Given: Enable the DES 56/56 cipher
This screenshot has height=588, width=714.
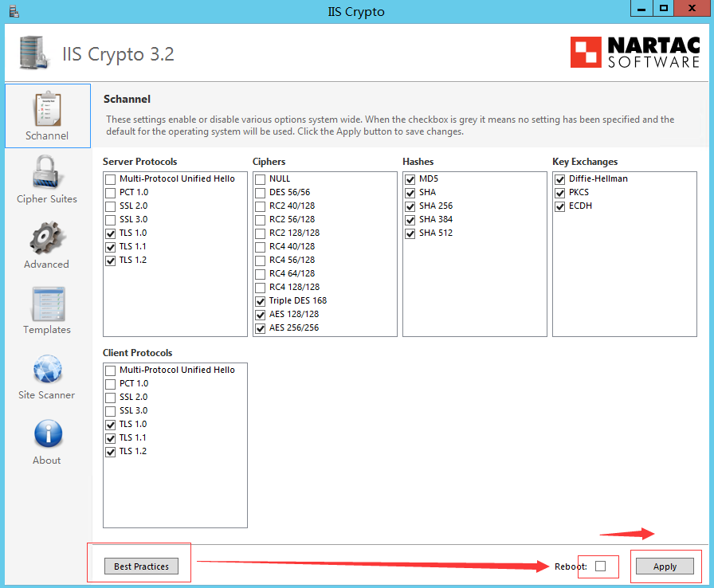Looking at the screenshot, I should tap(260, 193).
